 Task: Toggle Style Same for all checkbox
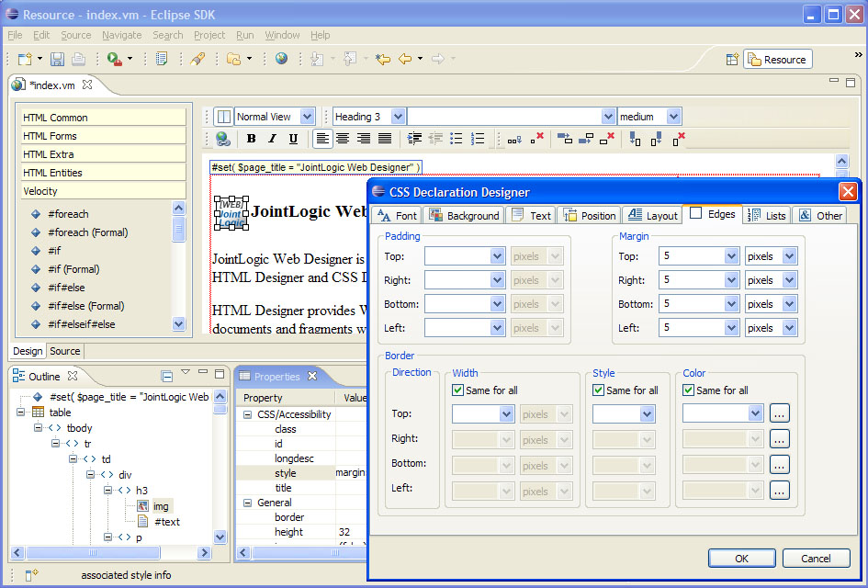point(598,390)
